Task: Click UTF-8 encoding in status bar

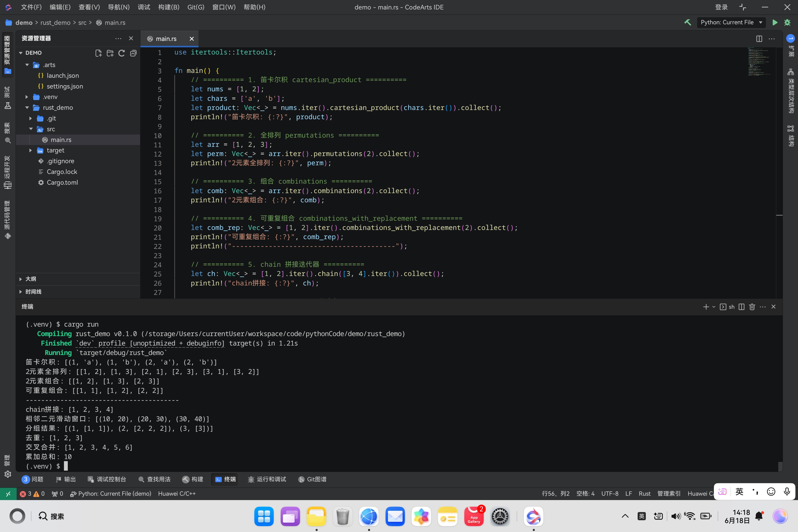Action: coord(610,494)
